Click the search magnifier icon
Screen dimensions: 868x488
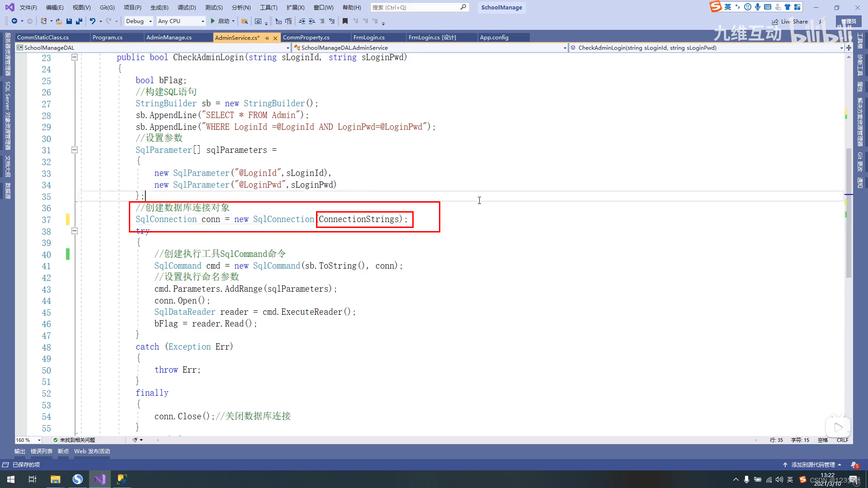[463, 7]
